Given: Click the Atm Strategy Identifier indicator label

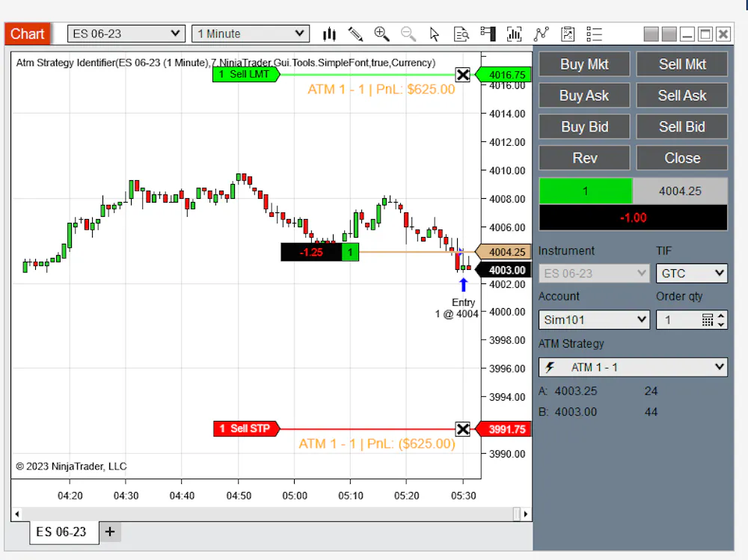Looking at the screenshot, I should tap(226, 63).
